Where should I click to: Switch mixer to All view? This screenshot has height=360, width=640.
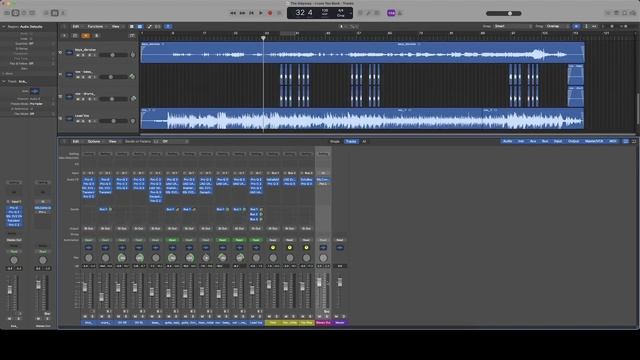(x=364, y=142)
